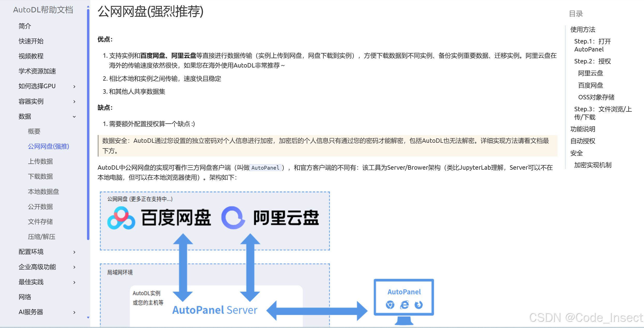The height and width of the screenshot is (328, 644).
Task: Select the Firefox icon on the AutoPanel monitor
Action: point(418,305)
